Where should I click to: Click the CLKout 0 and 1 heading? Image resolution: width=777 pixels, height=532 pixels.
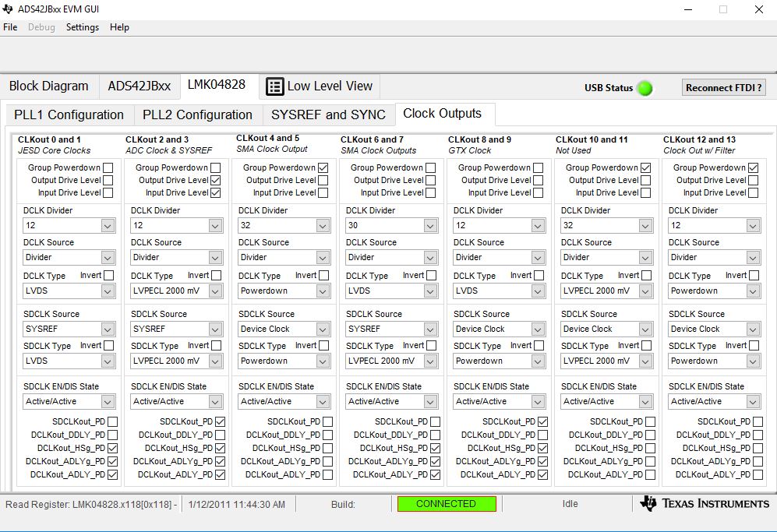pyautogui.click(x=49, y=139)
